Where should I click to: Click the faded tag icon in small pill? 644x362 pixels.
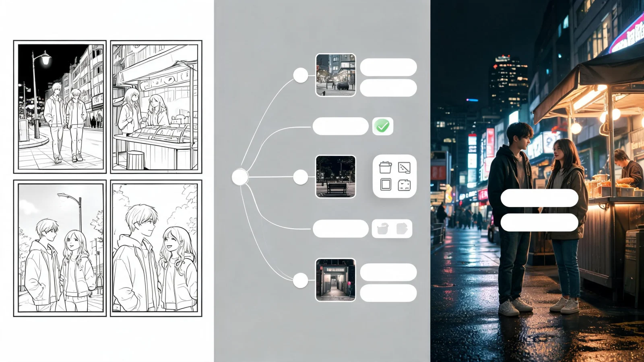tap(402, 229)
